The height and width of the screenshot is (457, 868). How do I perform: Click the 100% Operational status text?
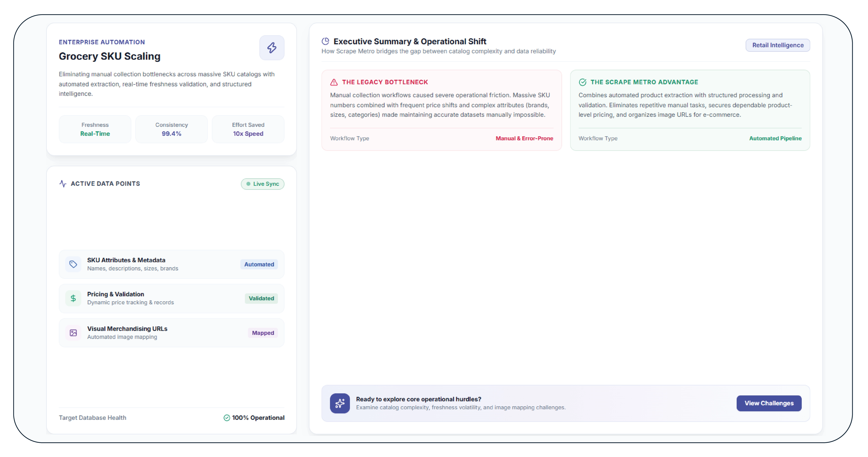[258, 418]
